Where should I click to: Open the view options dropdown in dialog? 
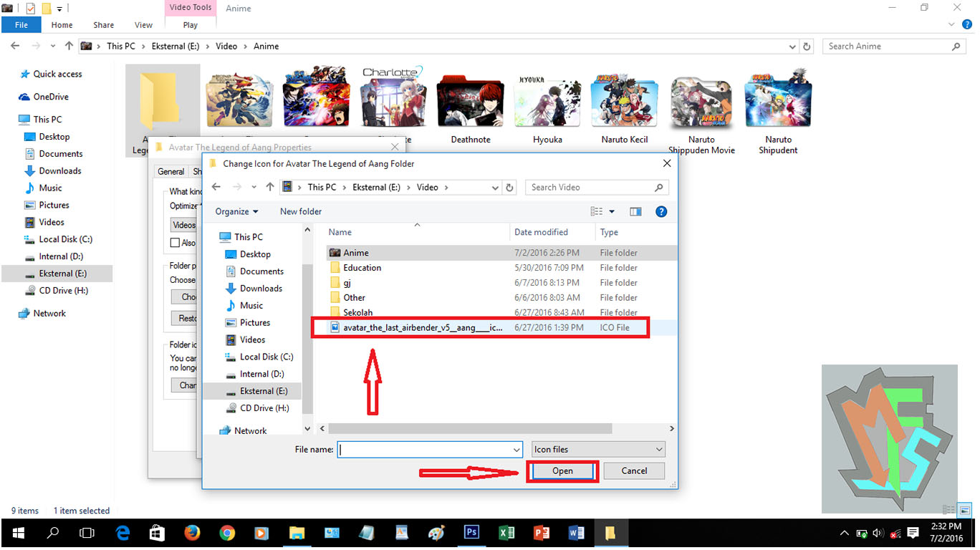click(612, 211)
